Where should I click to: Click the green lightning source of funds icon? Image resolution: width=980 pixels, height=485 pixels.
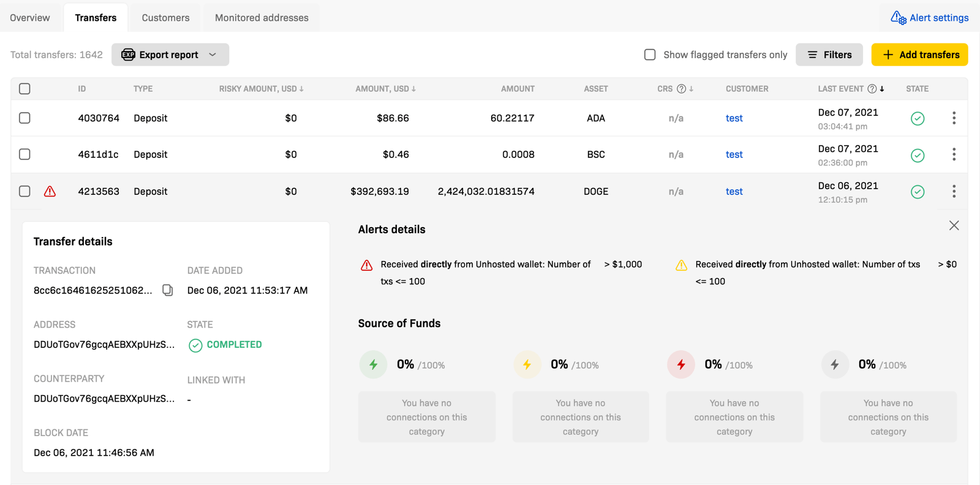tap(373, 365)
